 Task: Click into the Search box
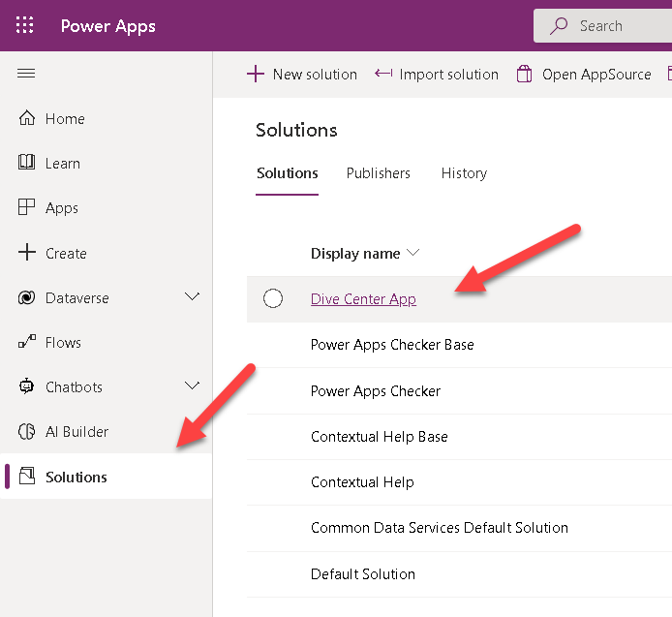pyautogui.click(x=604, y=26)
